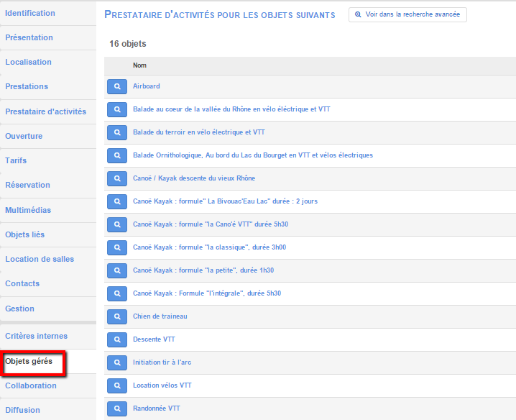Switch to the Tarifs tab
516x420 pixels.
[x=48, y=160]
